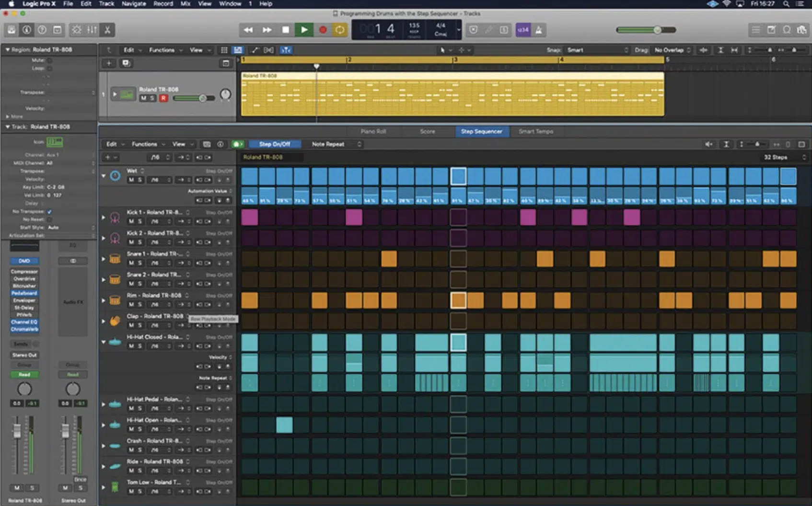Toggle the No Transpose checkbox
The width and height of the screenshot is (812, 506).
coord(49,211)
